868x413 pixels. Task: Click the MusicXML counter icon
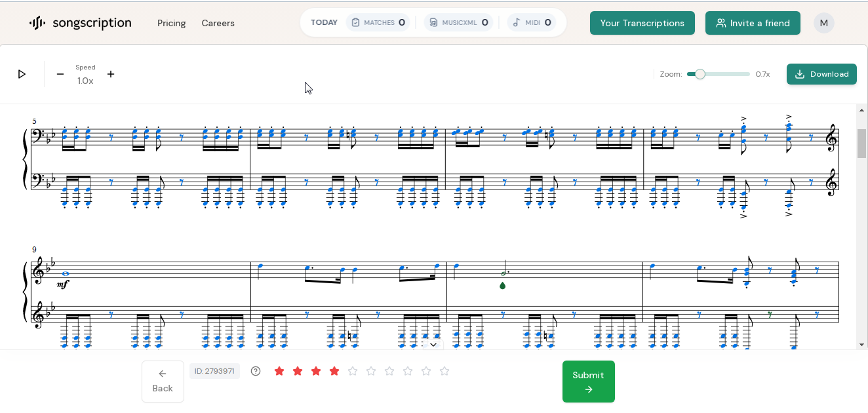click(433, 23)
